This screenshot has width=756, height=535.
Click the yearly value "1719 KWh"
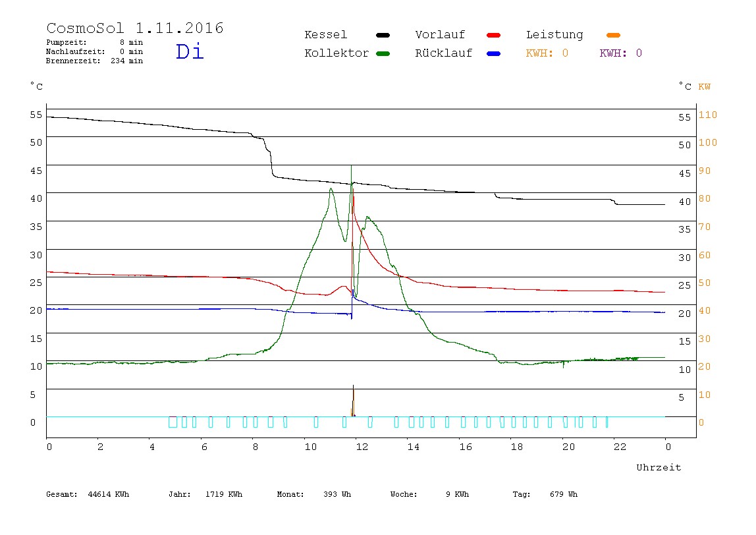[224, 494]
